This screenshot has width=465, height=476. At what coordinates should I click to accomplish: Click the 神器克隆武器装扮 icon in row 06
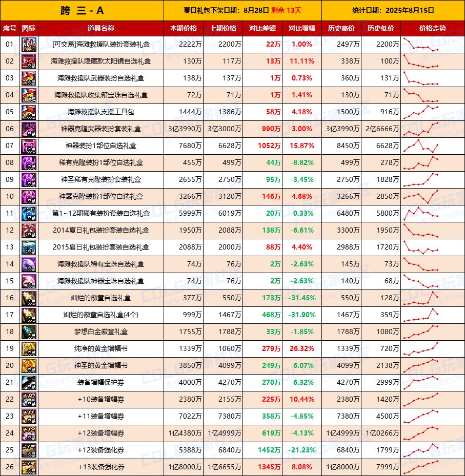pyautogui.click(x=29, y=129)
